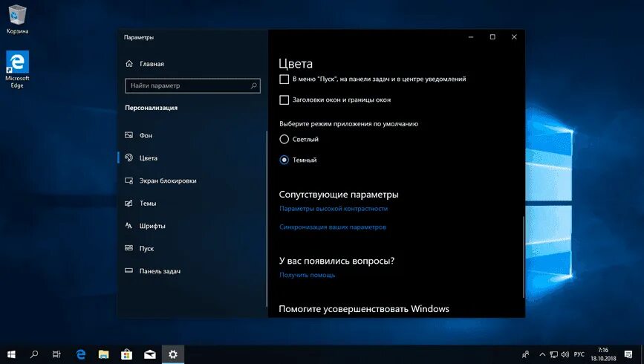Open the Action Center notification icon
Viewport: 644px width, 364px height.
point(628,354)
